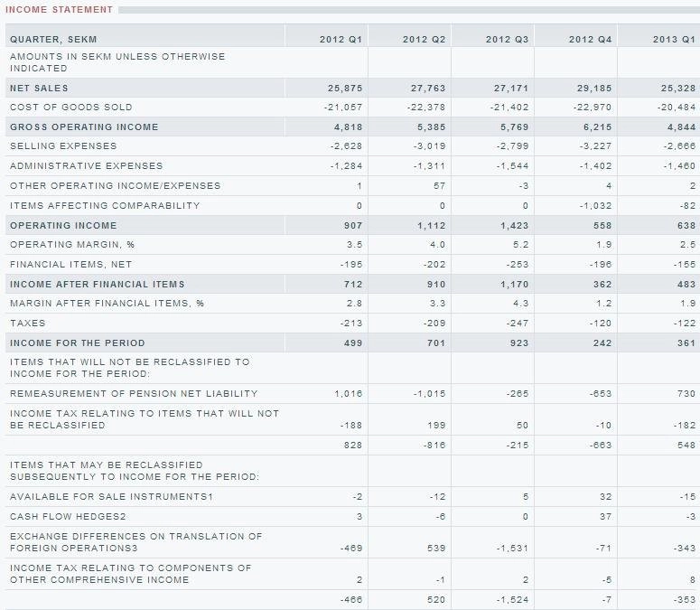Select bottom subtotal value 520

point(436,599)
